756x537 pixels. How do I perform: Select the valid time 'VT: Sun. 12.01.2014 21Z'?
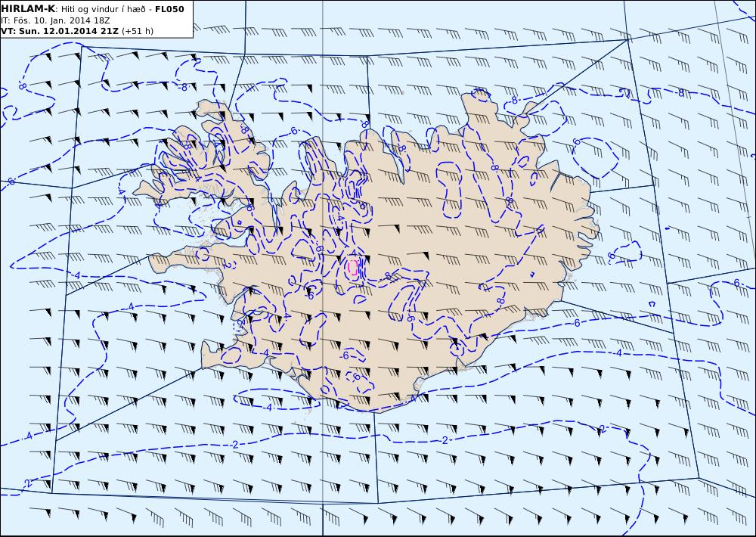[60, 31]
